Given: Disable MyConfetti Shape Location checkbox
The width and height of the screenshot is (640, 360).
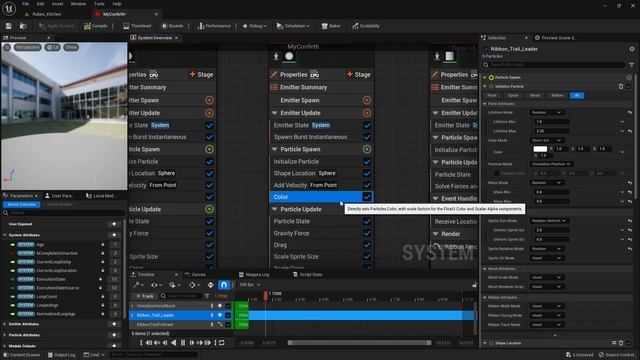Looking at the screenshot, I should pos(367,173).
